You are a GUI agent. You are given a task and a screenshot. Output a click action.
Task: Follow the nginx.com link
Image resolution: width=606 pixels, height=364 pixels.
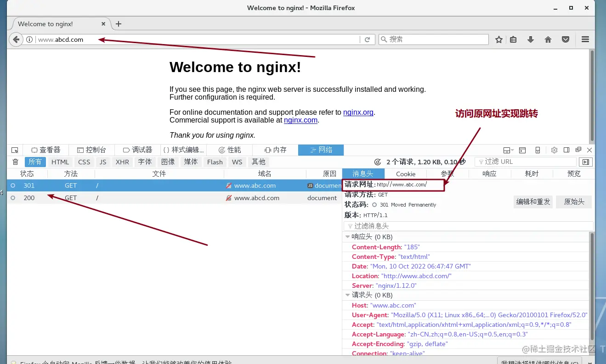[300, 120]
